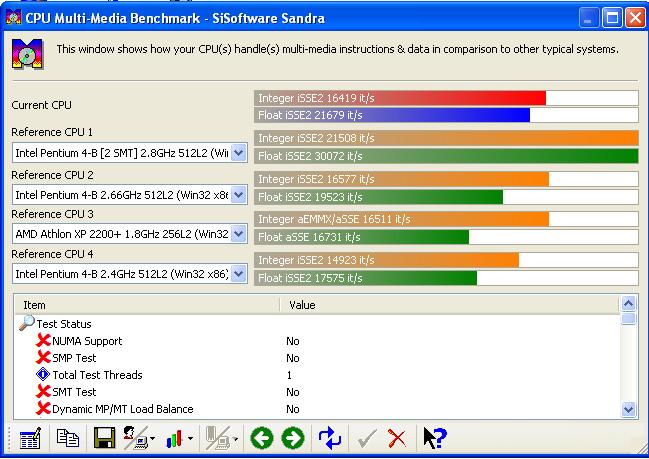Screen dimensions: 649x459
Task: Click the Intel Pentium 4-B 2.66GHz combo text
Action: click(x=121, y=195)
